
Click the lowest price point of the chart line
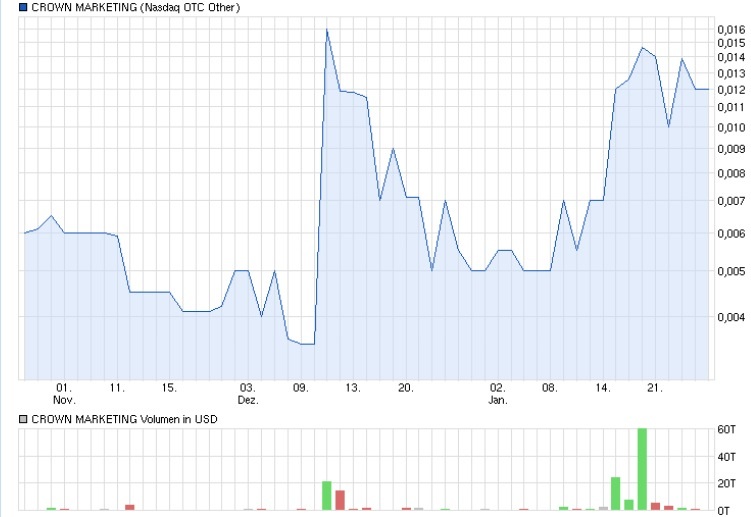coord(307,344)
